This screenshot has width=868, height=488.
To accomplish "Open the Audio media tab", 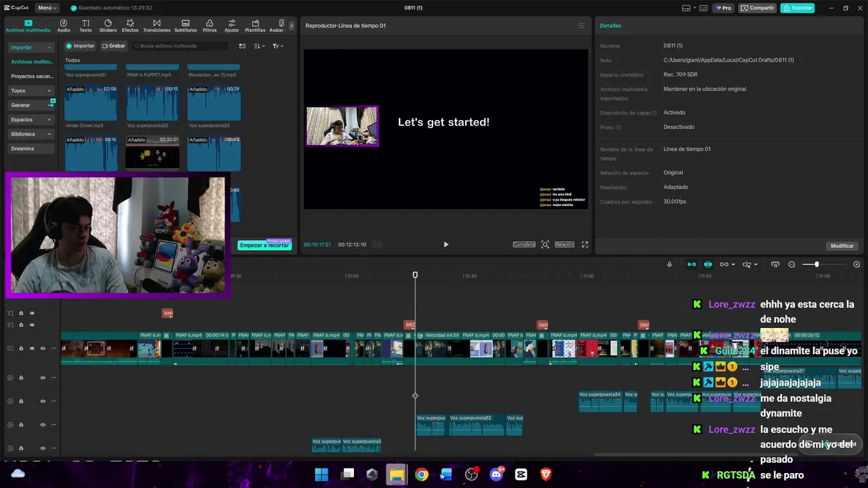I will point(64,26).
